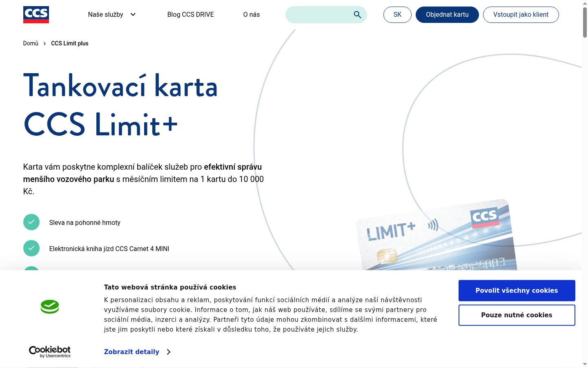Click checkmark icon beside Elektronická kniha jízd

31,248
